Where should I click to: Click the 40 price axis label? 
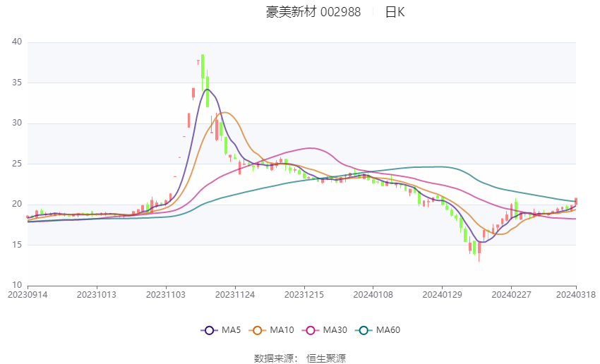point(17,42)
